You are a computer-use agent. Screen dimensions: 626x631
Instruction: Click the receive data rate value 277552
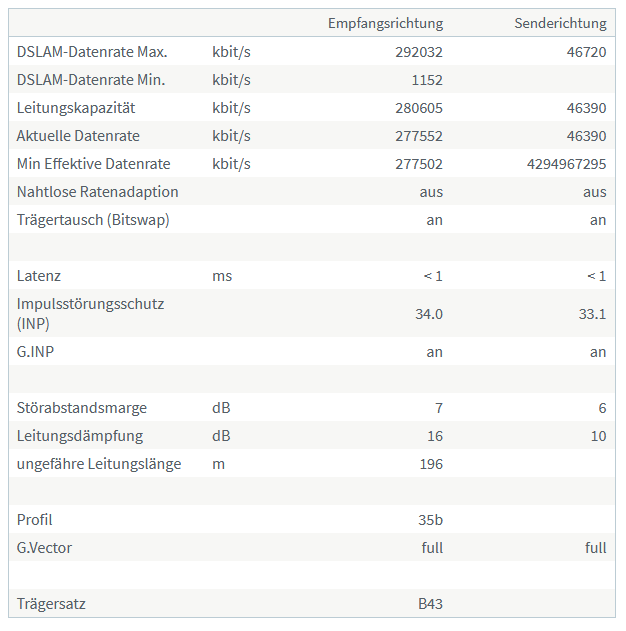click(x=418, y=136)
